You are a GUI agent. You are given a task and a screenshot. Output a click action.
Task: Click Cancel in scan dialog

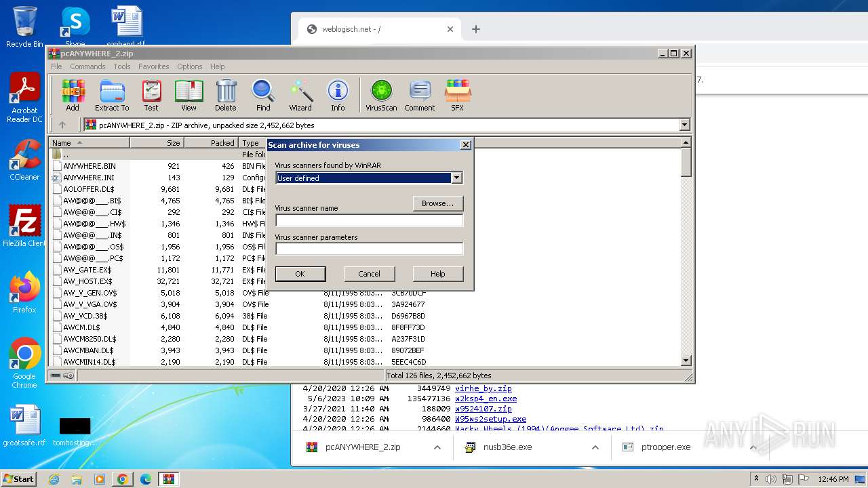tap(369, 274)
